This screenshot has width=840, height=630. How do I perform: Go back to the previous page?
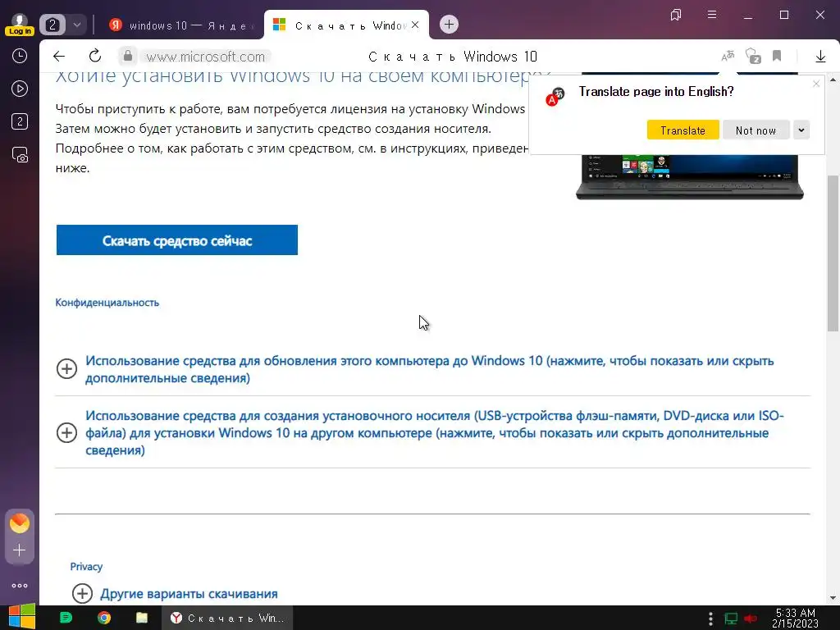(59, 57)
